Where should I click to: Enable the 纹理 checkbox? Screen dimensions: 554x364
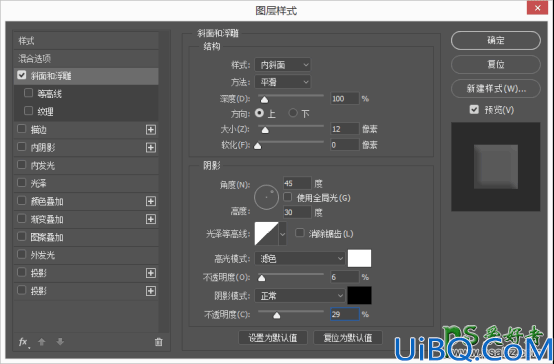coord(28,111)
